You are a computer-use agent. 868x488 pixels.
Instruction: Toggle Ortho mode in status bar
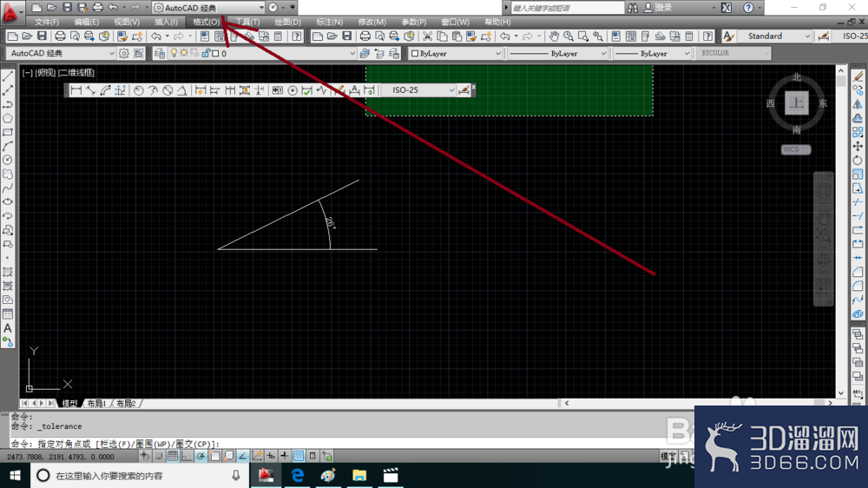pyautogui.click(x=187, y=456)
